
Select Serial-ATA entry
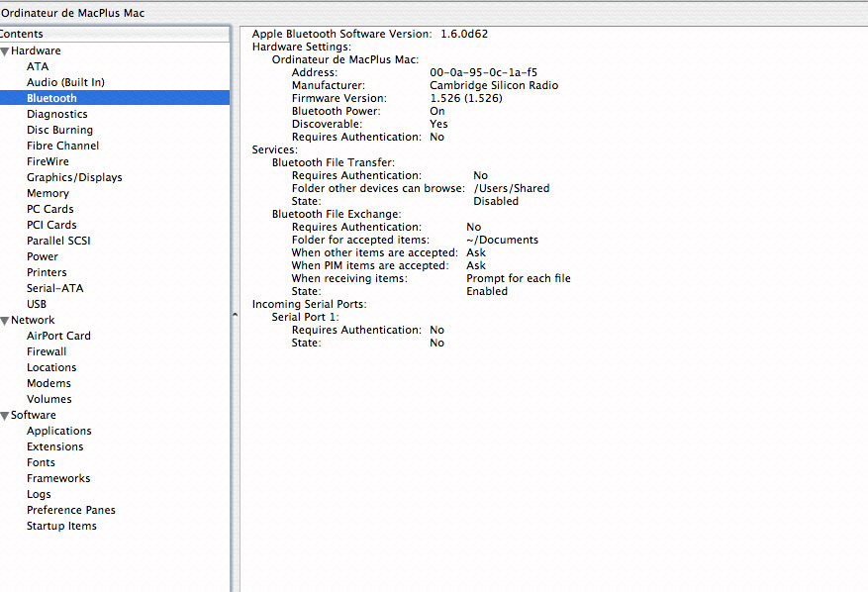[x=55, y=288]
